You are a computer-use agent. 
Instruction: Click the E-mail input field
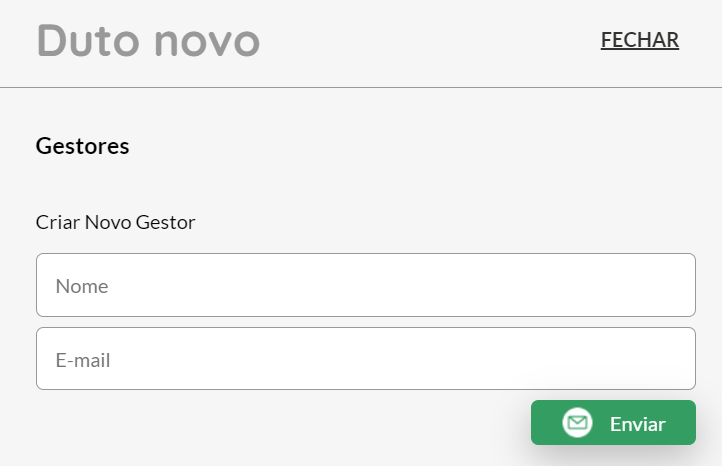365,358
